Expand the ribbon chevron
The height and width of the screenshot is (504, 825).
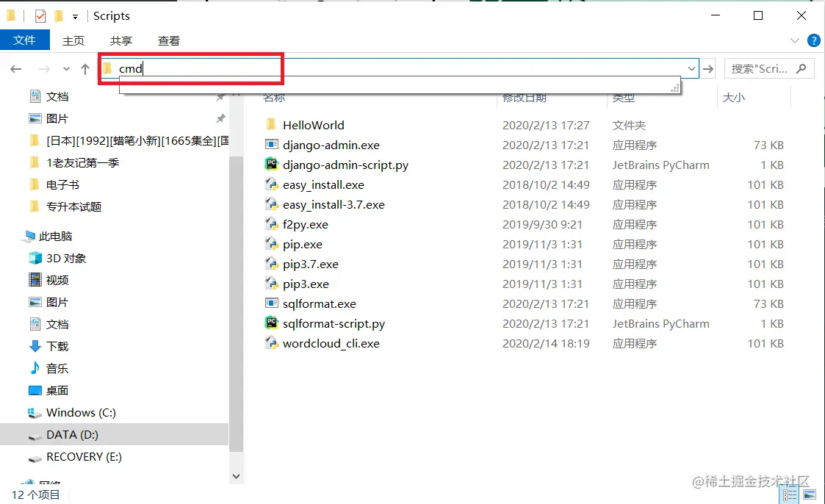(795, 40)
